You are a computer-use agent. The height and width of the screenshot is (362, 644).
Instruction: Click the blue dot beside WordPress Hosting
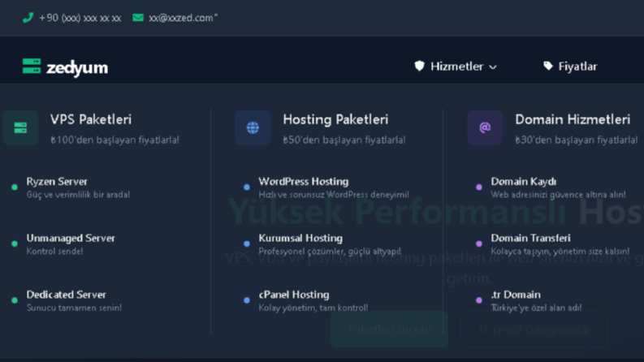tap(247, 187)
